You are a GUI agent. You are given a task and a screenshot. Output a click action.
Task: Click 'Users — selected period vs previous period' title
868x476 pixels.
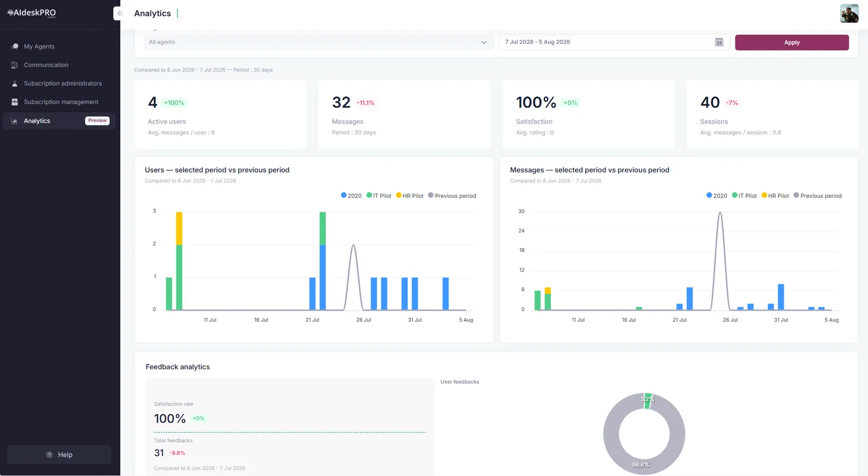[x=217, y=170]
